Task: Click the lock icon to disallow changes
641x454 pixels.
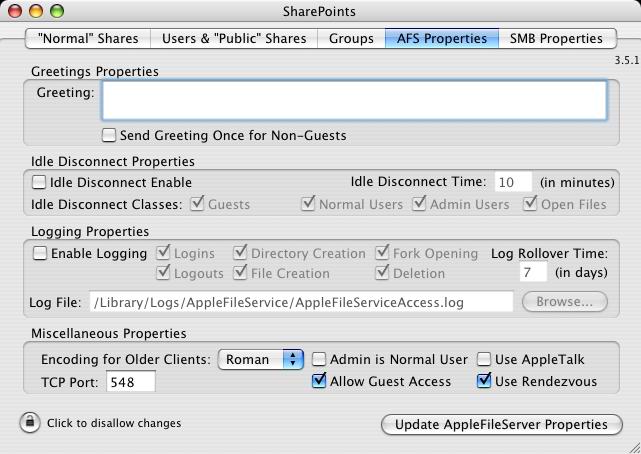Action: [29, 422]
